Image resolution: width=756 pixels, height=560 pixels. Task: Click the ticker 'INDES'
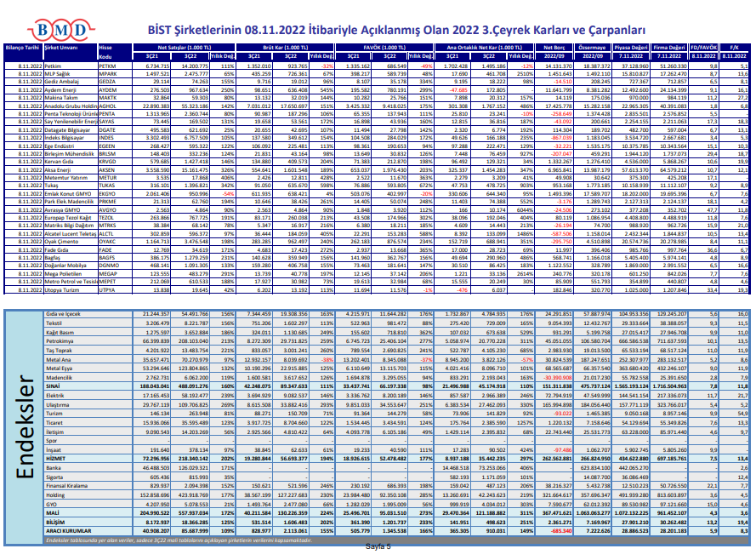point(106,138)
